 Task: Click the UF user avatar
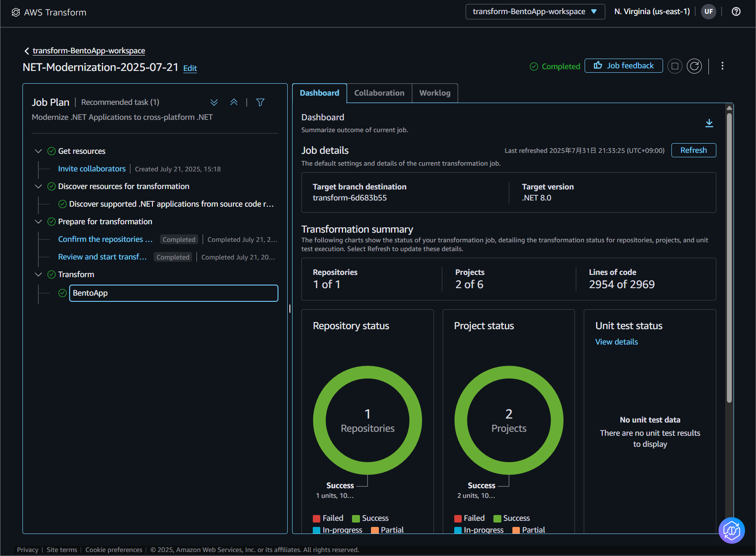click(x=708, y=11)
